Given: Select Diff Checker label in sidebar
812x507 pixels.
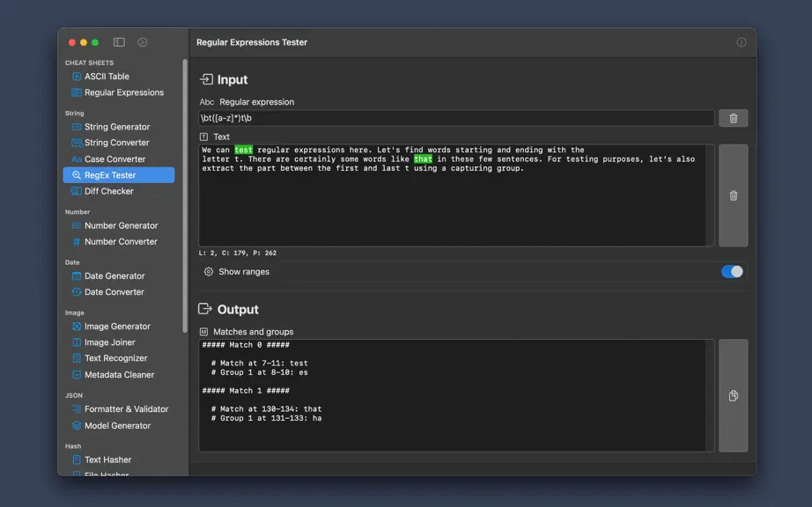Looking at the screenshot, I should (109, 191).
